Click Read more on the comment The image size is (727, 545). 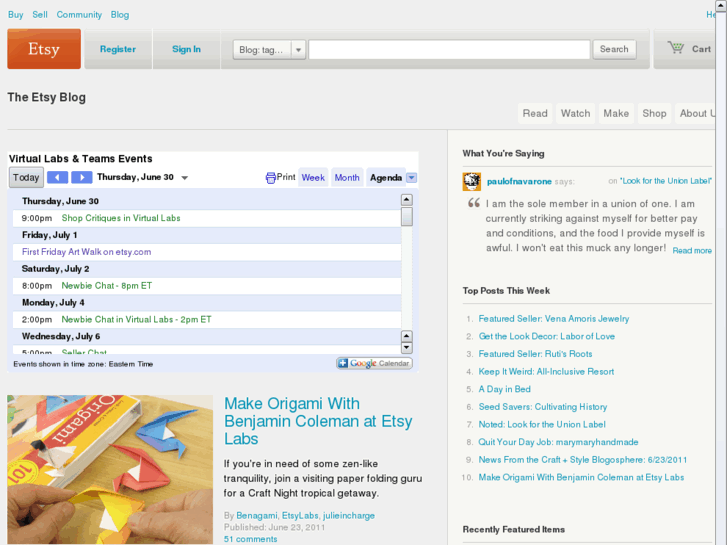[x=692, y=250]
